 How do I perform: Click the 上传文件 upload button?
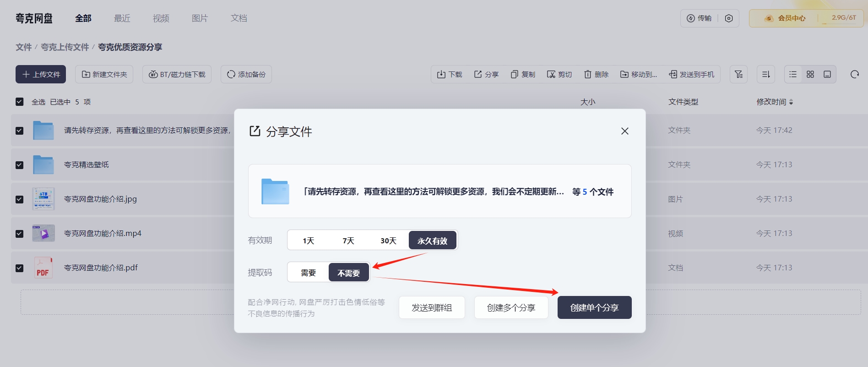pyautogui.click(x=41, y=74)
